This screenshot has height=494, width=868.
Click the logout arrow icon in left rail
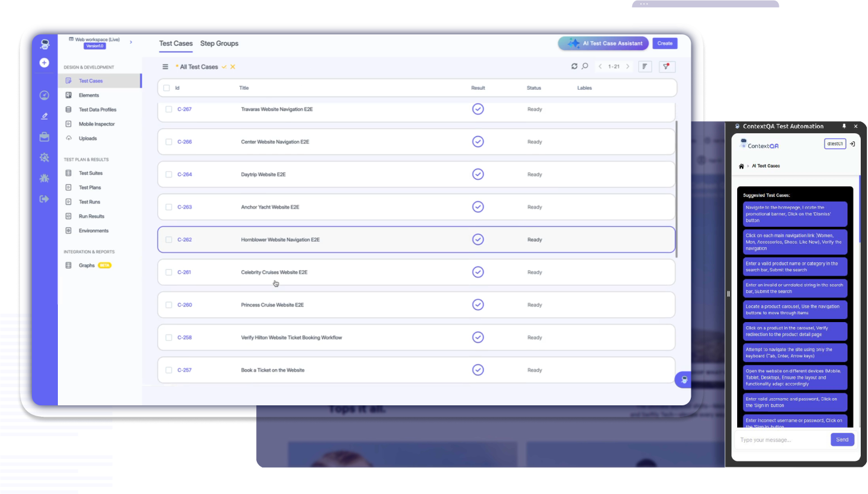(x=45, y=198)
